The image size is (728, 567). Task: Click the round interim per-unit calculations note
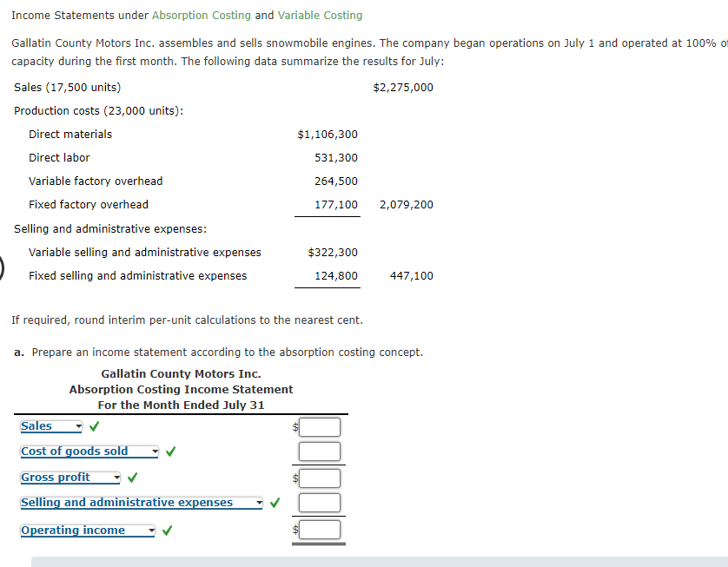[x=187, y=320]
